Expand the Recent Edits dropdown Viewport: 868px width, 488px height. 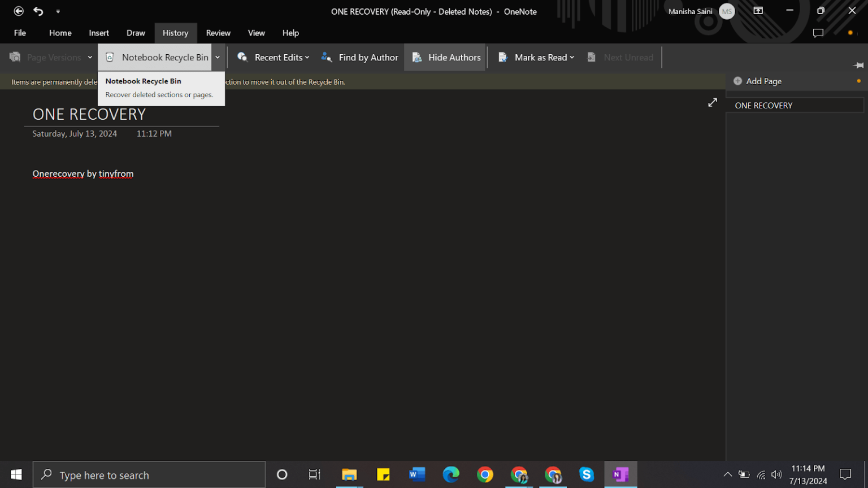tap(307, 57)
